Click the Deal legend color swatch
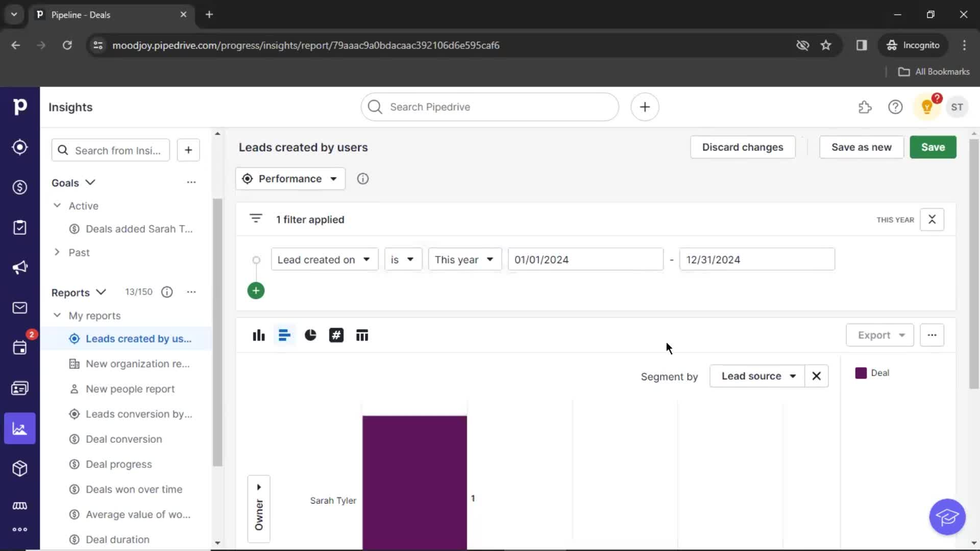The height and width of the screenshot is (551, 980). point(861,373)
